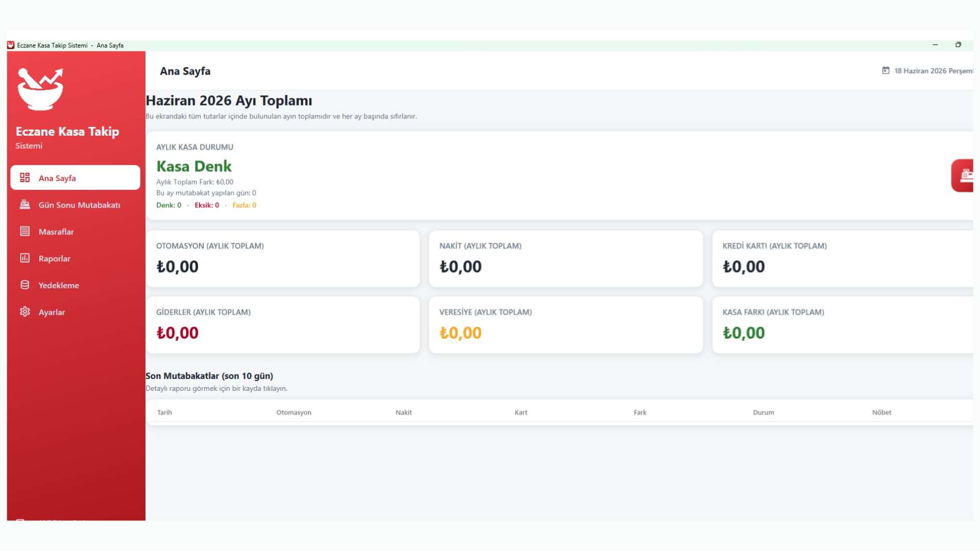Viewport: 980px width, 551px height.
Task: Click the Yedekleme database icon
Action: click(x=24, y=285)
